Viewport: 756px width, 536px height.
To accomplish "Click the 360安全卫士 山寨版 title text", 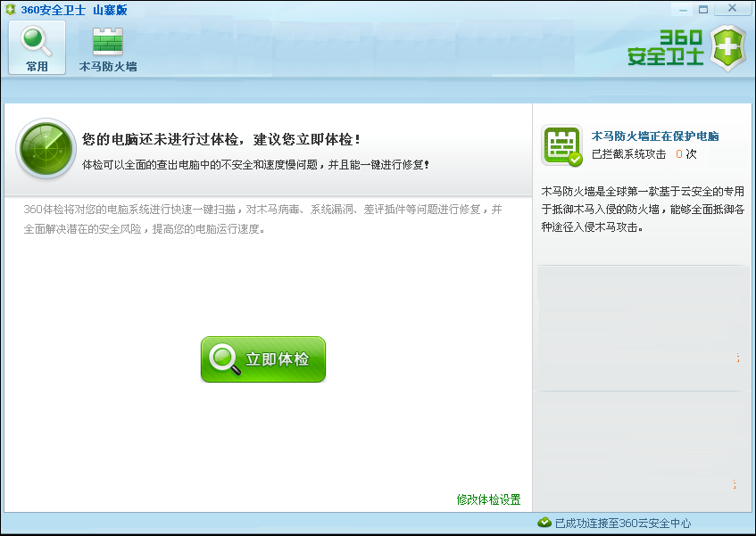I will coord(74,10).
